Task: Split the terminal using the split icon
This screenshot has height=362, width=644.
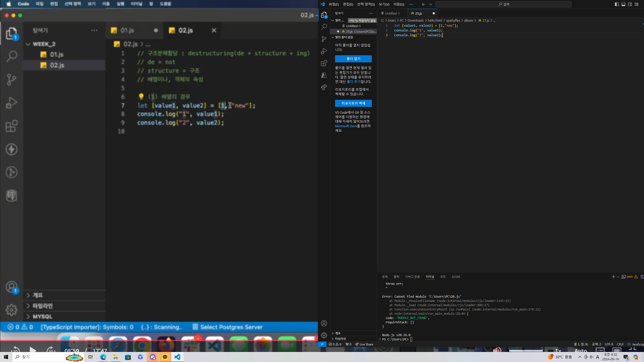Action: 642,277
